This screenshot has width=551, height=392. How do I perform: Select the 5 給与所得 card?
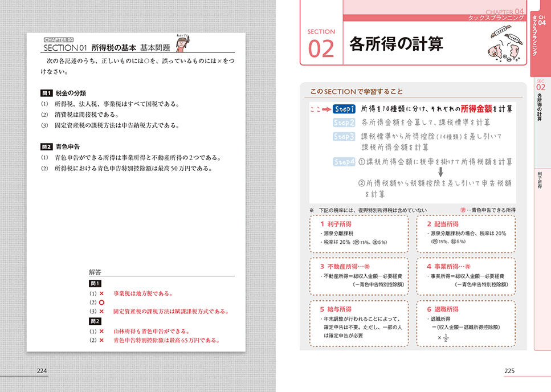point(358,324)
